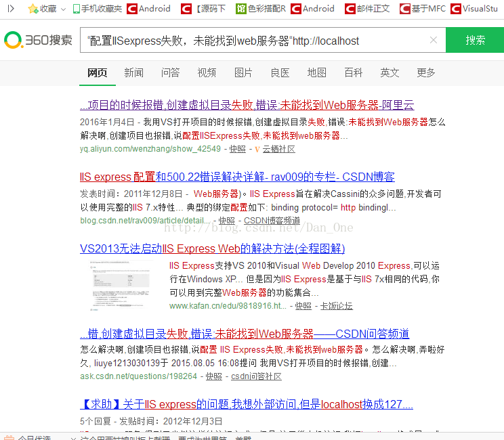Select snippet text 发表时间：2011年12月8日
This screenshot has height=440, width=504.
[x=131, y=194]
